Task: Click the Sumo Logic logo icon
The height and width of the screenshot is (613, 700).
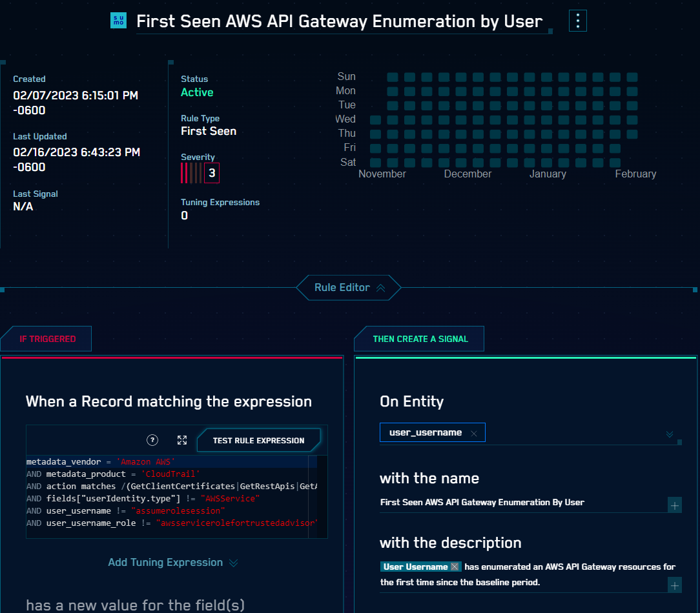Action: point(119,21)
